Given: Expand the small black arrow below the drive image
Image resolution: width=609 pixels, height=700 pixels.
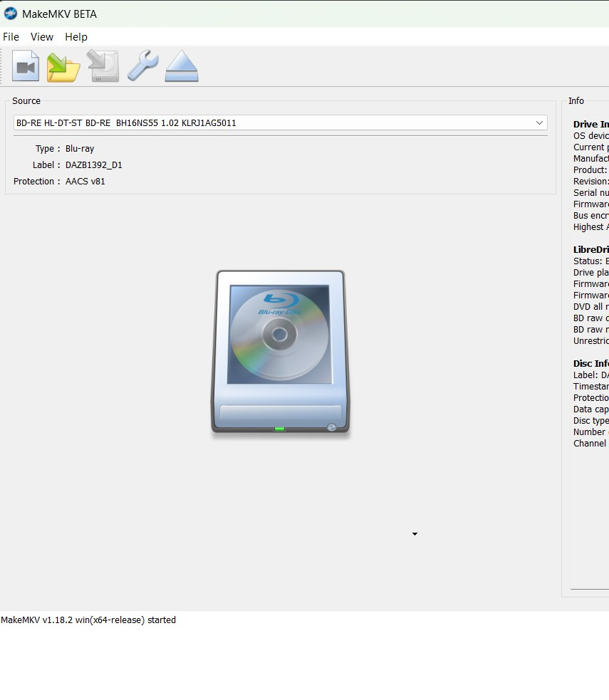Looking at the screenshot, I should [415, 533].
